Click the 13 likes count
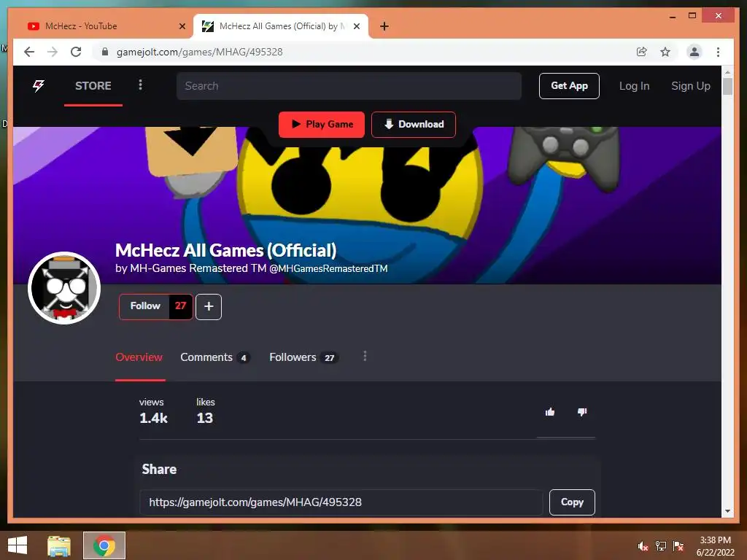Image resolution: width=747 pixels, height=560 pixels. 205,418
